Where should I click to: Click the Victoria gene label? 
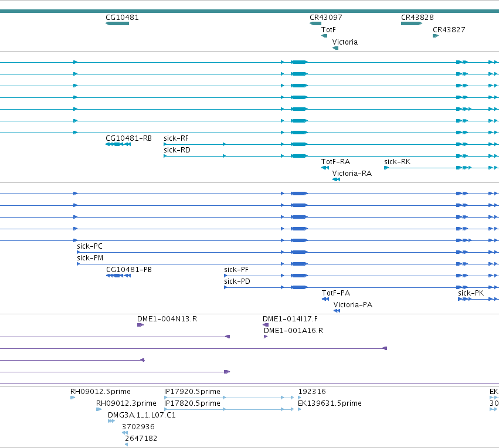tap(345, 42)
